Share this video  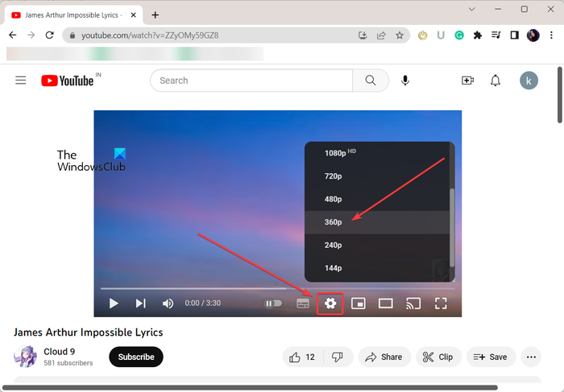coord(384,357)
